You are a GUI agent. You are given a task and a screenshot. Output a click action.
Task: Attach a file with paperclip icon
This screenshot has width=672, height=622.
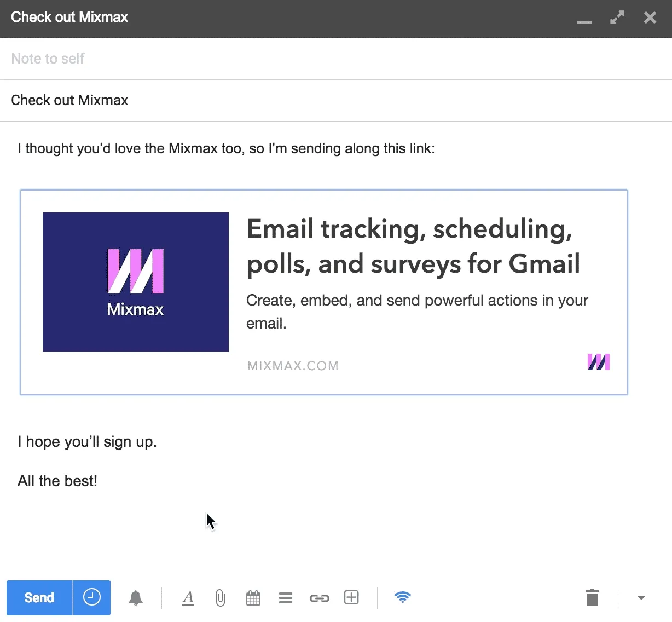click(x=220, y=598)
